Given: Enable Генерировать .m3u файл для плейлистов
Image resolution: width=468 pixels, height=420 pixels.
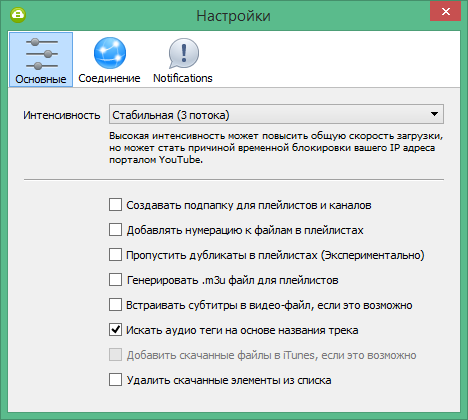Looking at the screenshot, I should pos(115,280).
